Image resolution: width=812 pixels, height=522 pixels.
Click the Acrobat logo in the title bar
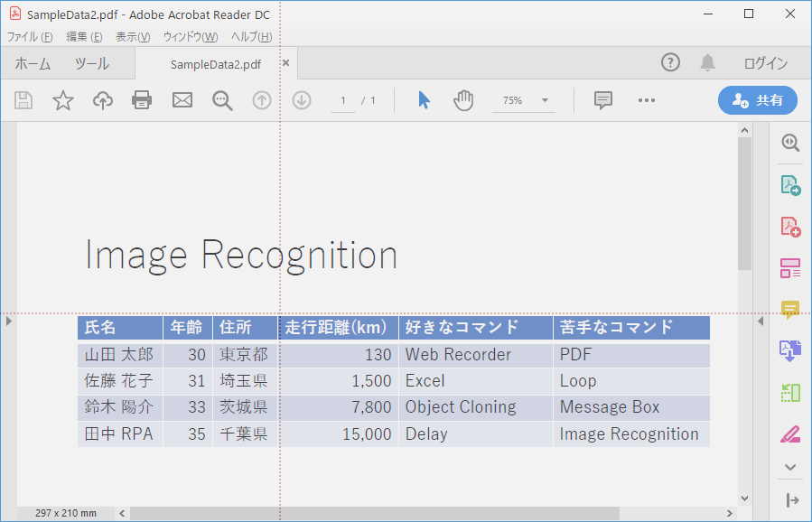(x=15, y=14)
